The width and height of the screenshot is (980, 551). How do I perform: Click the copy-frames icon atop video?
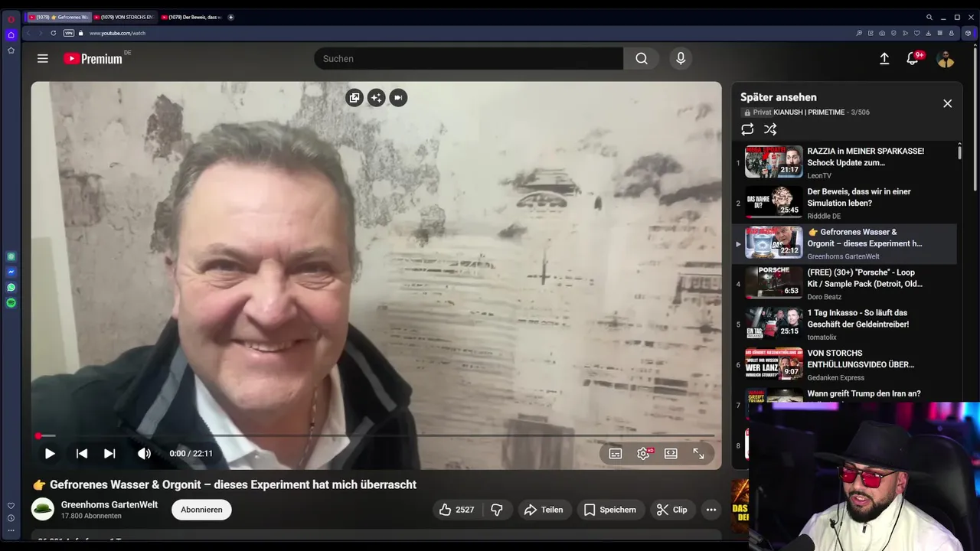point(354,97)
